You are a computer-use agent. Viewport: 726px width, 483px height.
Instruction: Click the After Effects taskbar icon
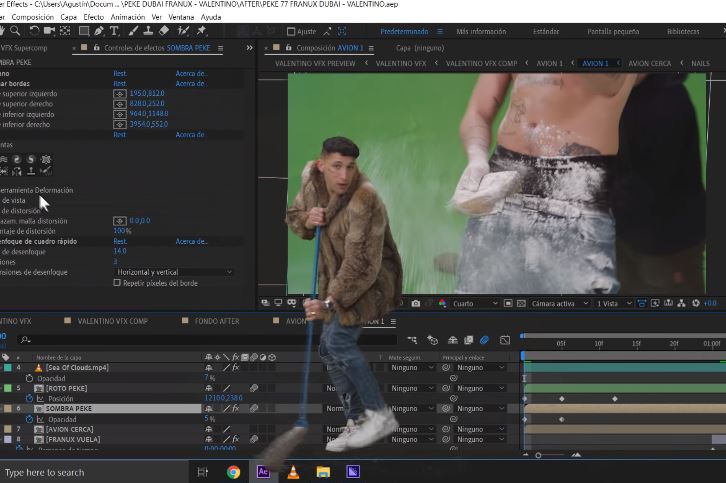pyautogui.click(x=263, y=472)
